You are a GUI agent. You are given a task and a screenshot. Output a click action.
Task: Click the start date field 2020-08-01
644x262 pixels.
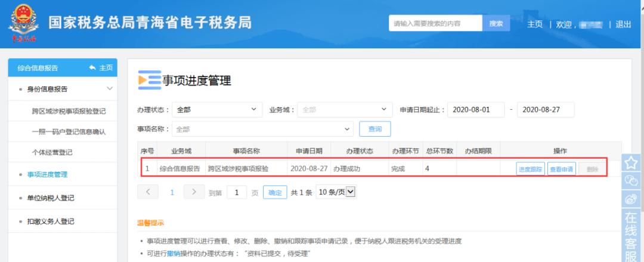point(476,110)
